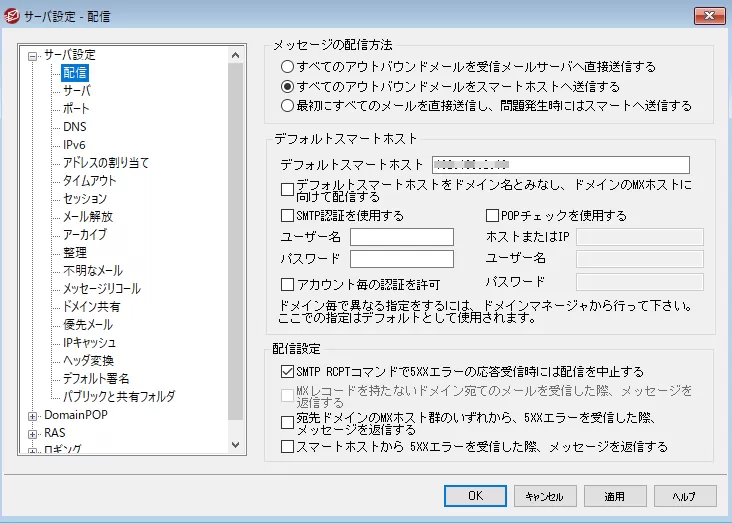Open the DNS settings page in tree
Image resolution: width=732 pixels, height=523 pixels.
74,127
